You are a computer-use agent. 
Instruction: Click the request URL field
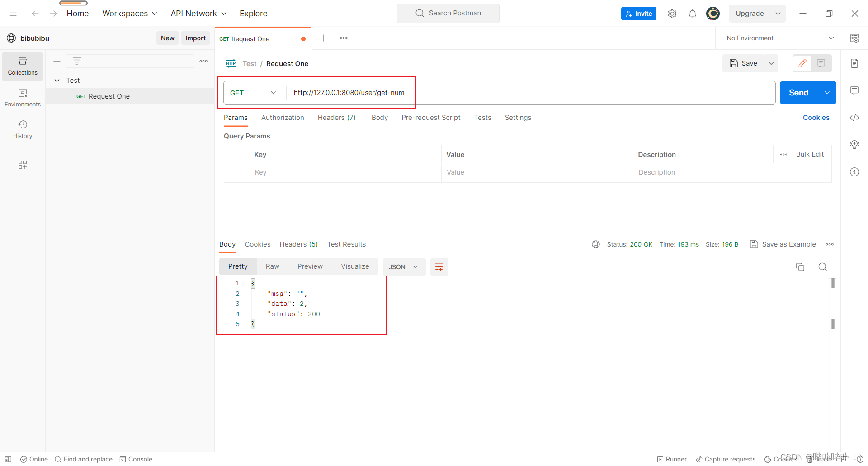pos(531,93)
